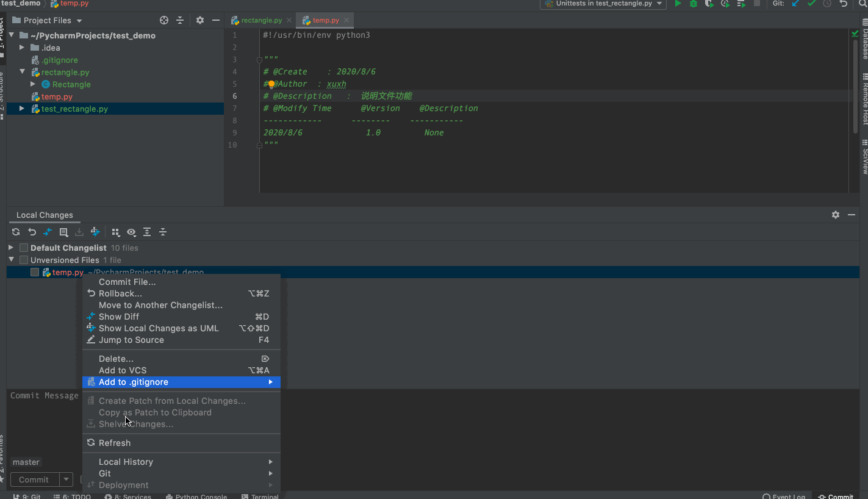Click the Commit button
Image resolution: width=868 pixels, height=499 pixels.
tap(34, 479)
